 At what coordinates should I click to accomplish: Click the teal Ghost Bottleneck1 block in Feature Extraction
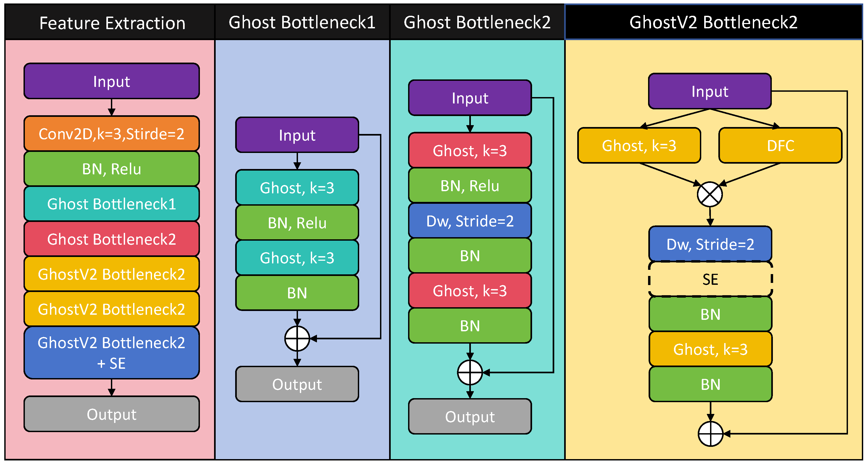coord(111,204)
